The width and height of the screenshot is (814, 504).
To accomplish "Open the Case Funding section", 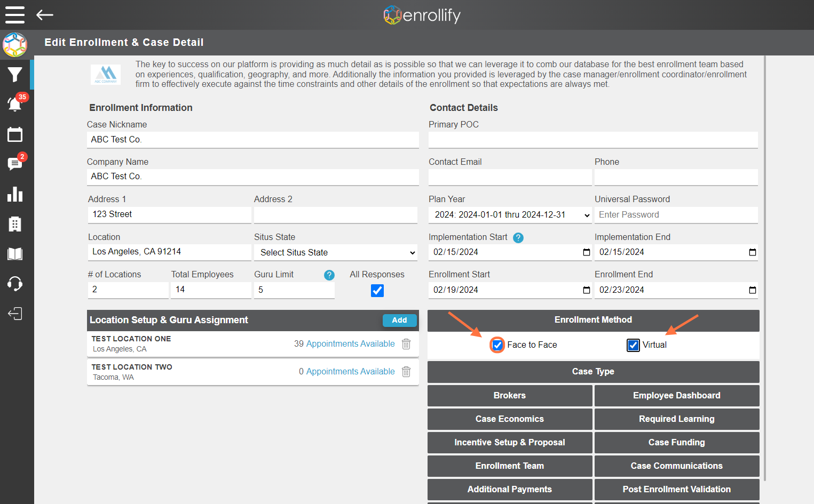I will (677, 443).
